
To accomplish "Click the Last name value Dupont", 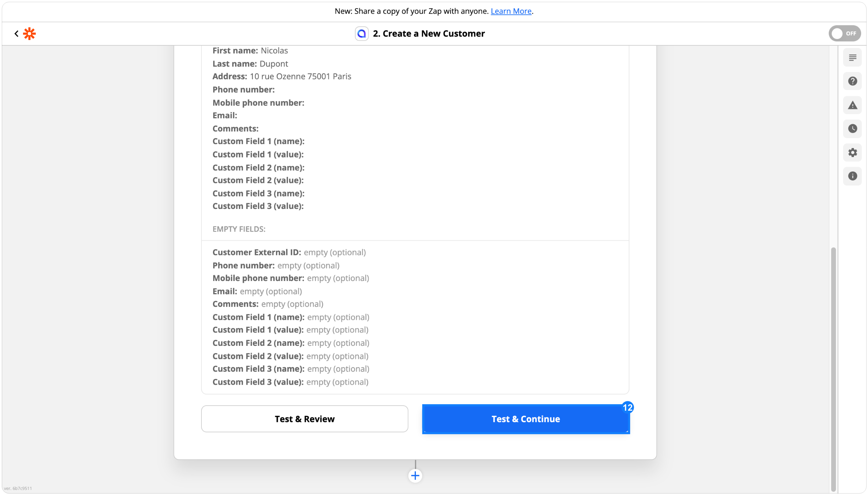I will pyautogui.click(x=273, y=64).
